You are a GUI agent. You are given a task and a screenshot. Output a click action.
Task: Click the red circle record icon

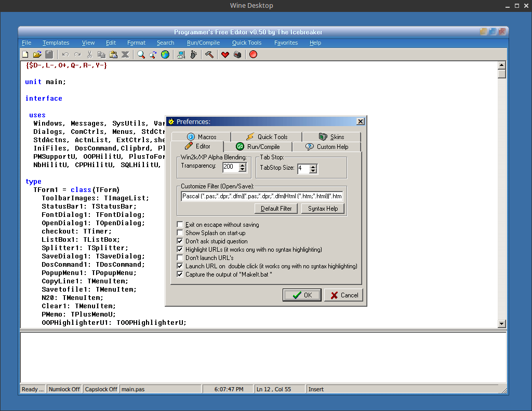point(253,54)
